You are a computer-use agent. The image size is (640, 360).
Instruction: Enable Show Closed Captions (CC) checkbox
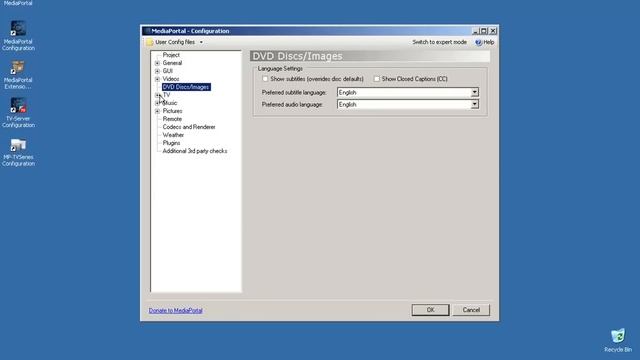coord(377,79)
